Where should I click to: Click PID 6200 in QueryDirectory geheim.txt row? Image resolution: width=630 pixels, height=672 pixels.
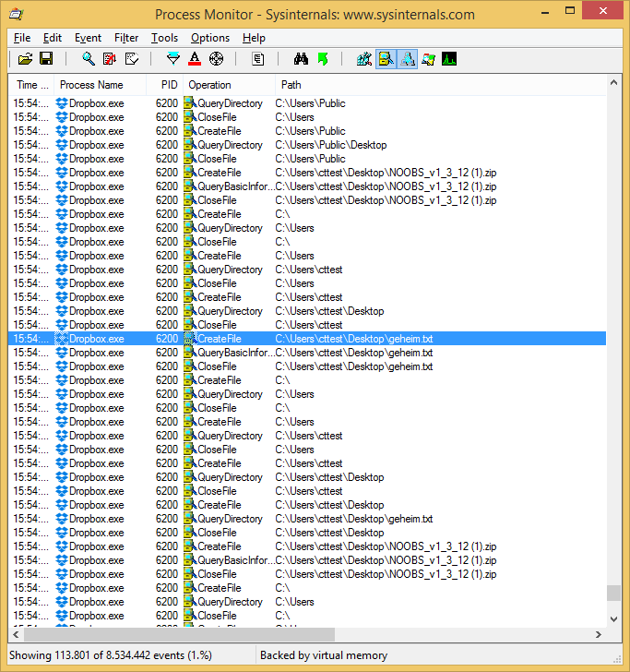coord(167,519)
